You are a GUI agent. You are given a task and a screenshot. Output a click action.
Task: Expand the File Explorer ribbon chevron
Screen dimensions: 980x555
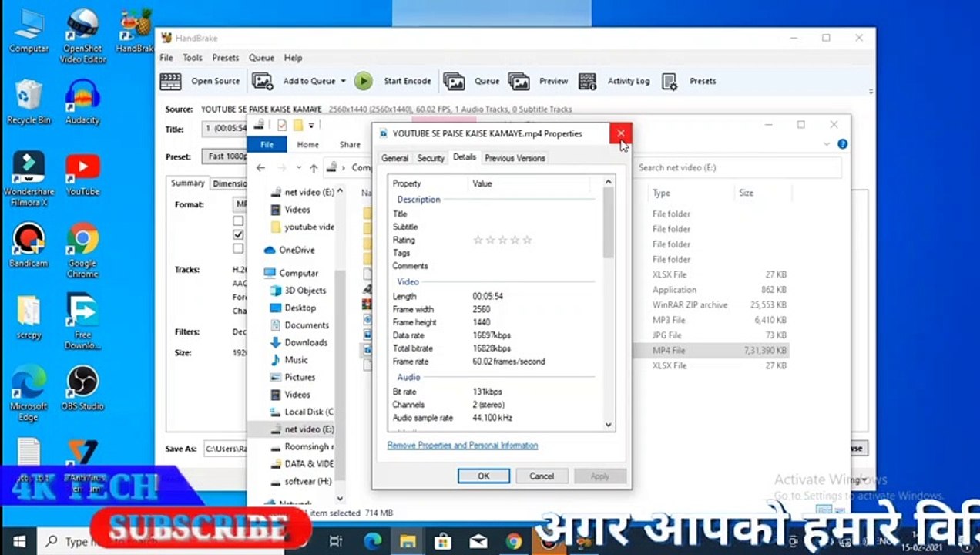click(827, 144)
